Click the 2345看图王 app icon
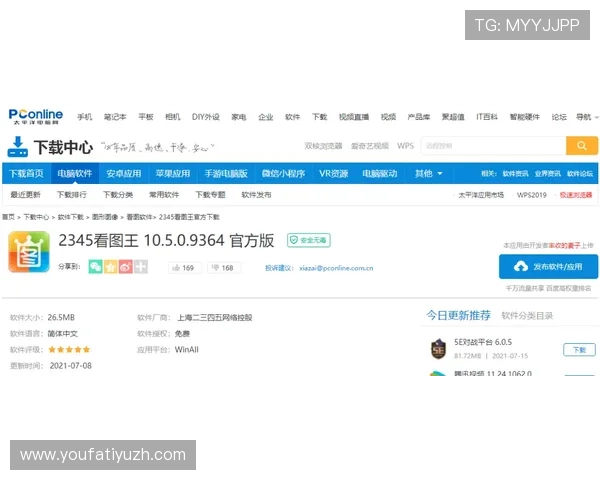Viewport: 600px width, 480px height. 29,252
